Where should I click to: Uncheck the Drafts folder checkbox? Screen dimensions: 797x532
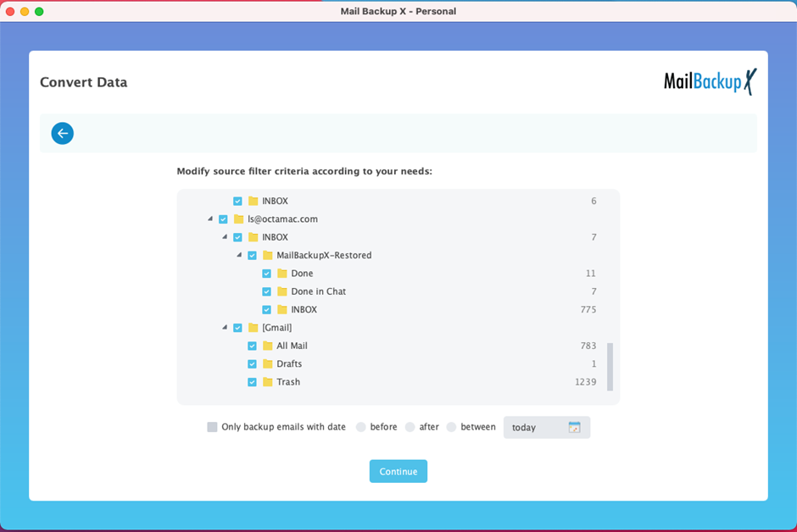(252, 364)
